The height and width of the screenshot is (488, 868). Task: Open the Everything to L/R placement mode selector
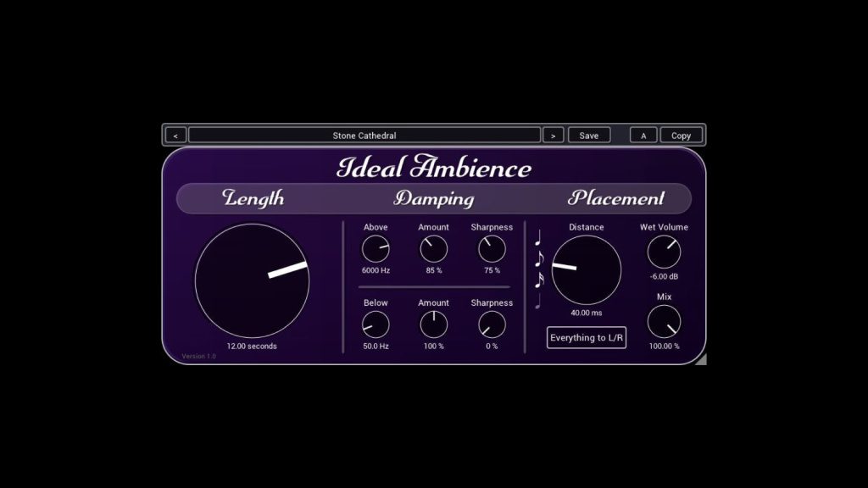coord(586,337)
